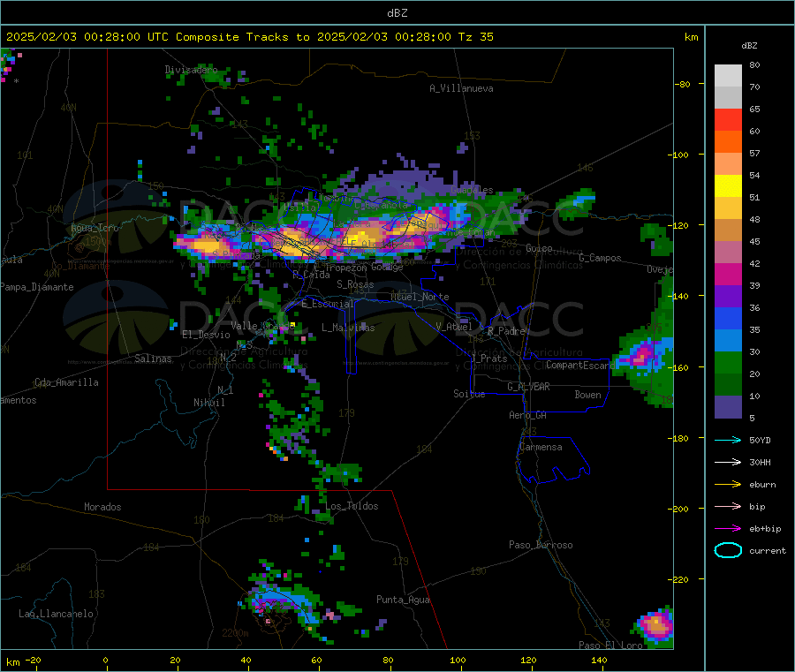Click the 'El_Desvio' map label
Image resolution: width=795 pixels, height=672 pixels.
206,335
